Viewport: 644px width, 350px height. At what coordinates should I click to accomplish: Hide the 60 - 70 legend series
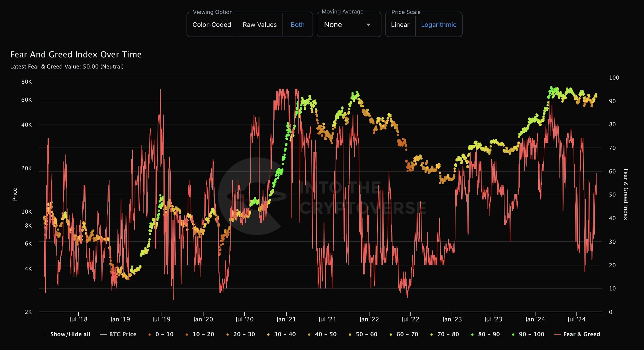pos(407,334)
